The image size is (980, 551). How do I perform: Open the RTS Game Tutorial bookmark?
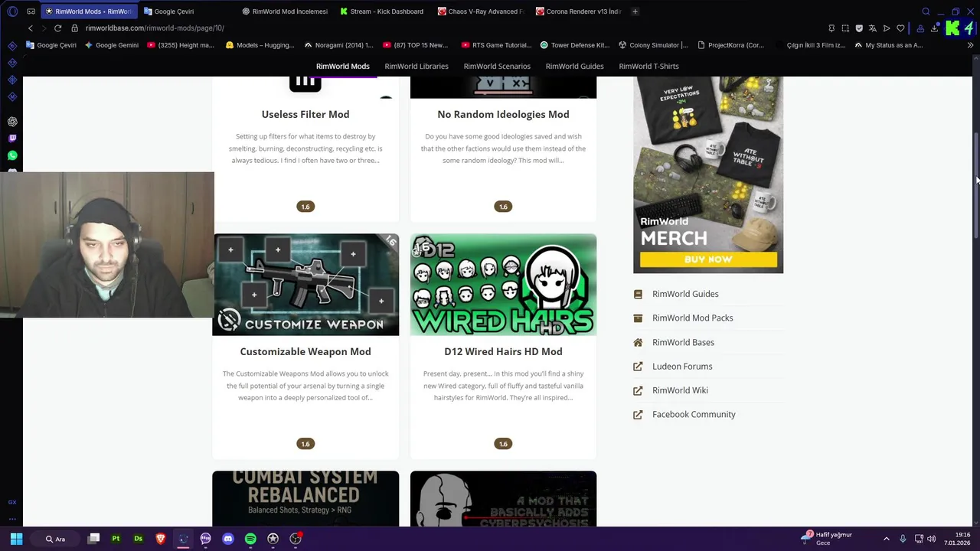(x=496, y=45)
